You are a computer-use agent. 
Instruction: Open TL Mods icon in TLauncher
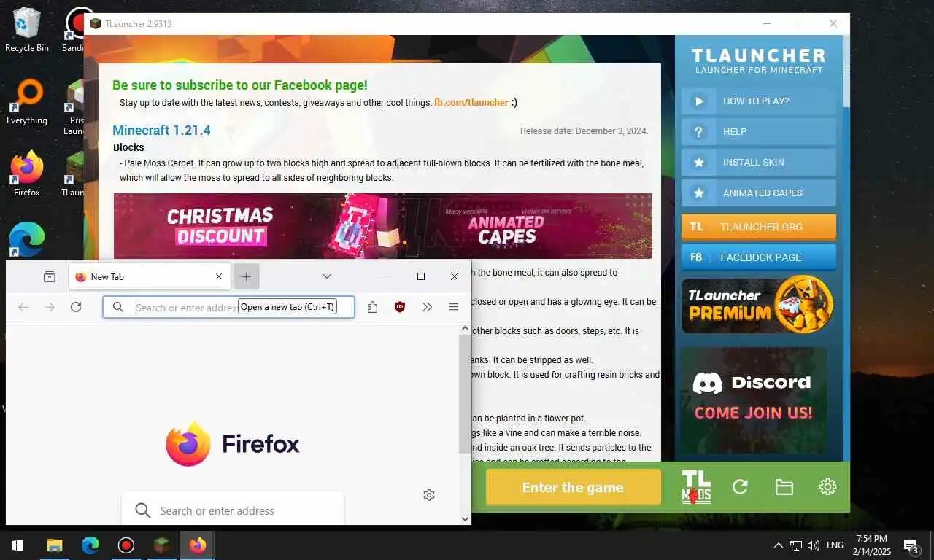[696, 487]
